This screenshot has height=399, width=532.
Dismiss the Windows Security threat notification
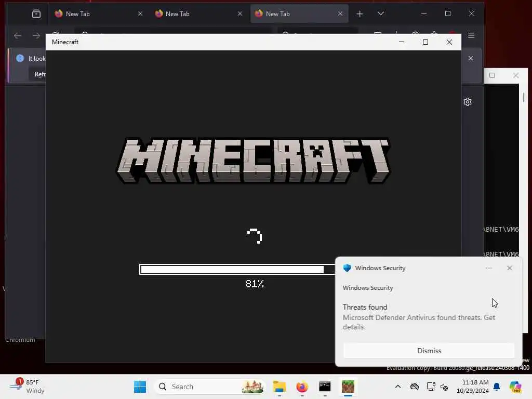pos(429,351)
